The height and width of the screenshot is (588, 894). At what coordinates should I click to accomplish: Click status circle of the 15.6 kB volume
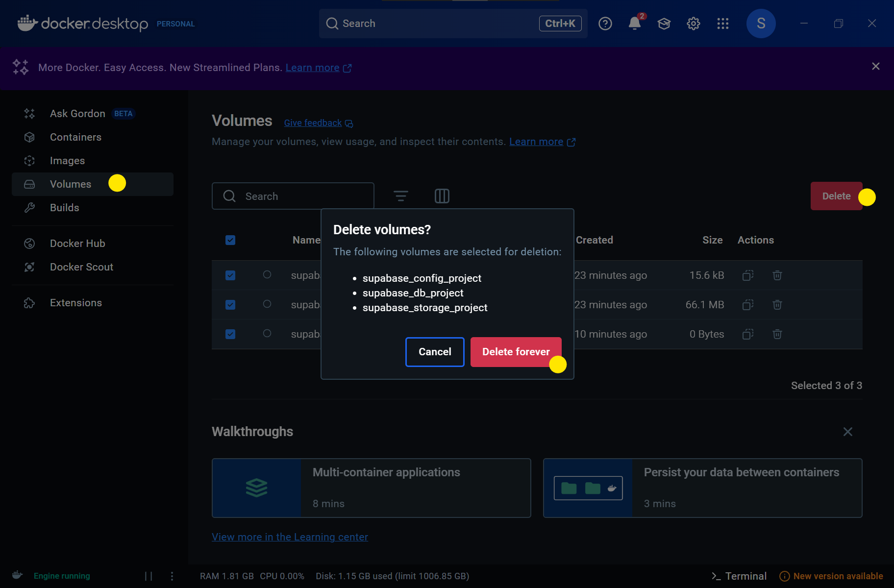(x=267, y=275)
